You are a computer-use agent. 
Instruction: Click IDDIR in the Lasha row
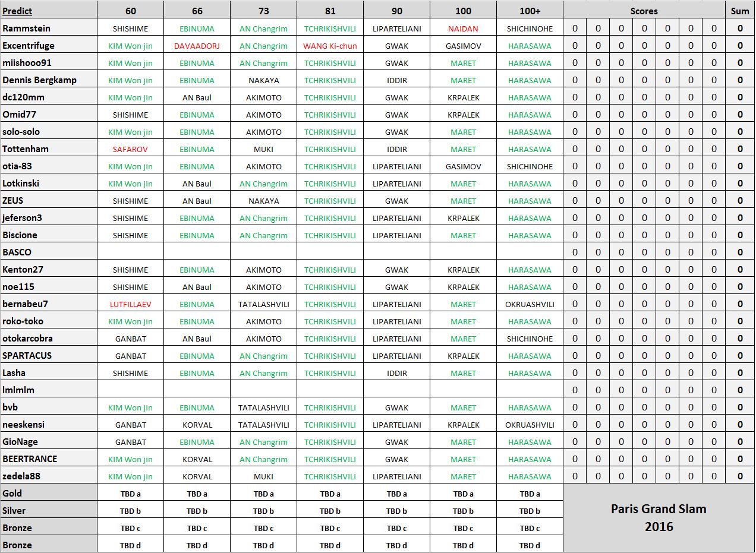pyautogui.click(x=396, y=372)
